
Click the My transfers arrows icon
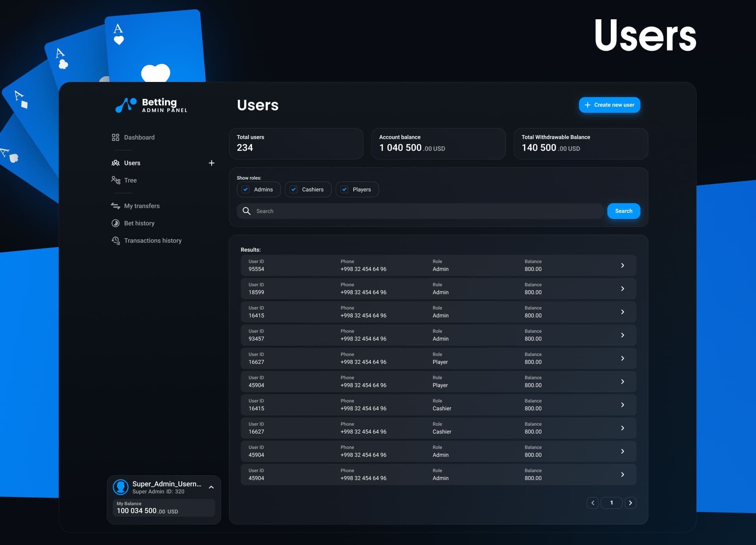tap(115, 206)
